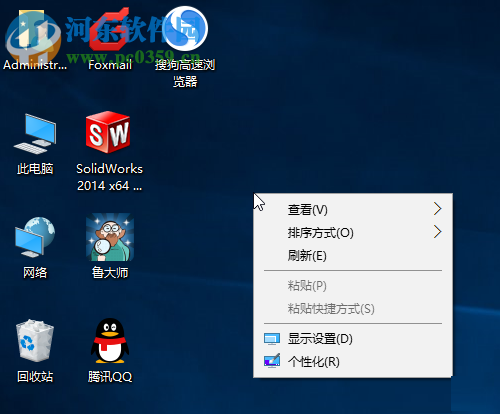This screenshot has width=500, height=414.
Task: Open the 排序方式(O) submenu
Action: click(x=353, y=232)
